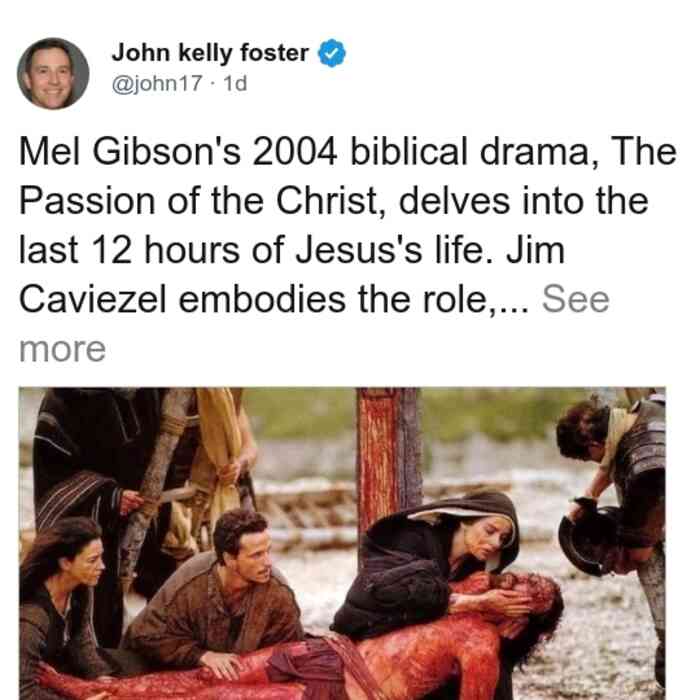Open the 1d post timestamp
Image resolution: width=700 pixels, height=700 pixels.
(x=235, y=83)
